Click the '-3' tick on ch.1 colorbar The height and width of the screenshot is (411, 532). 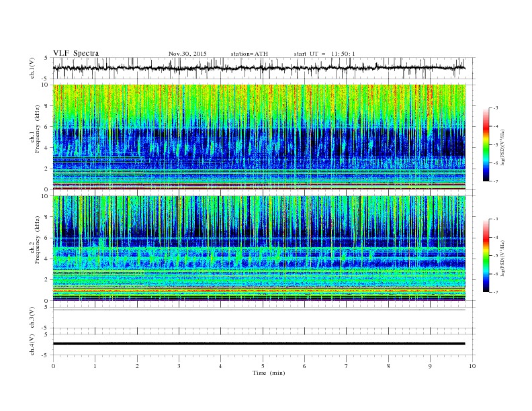496,108
